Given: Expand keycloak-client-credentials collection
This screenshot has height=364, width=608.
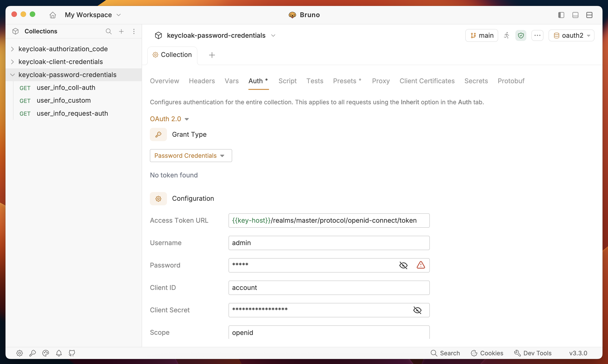Looking at the screenshot, I should point(12,62).
